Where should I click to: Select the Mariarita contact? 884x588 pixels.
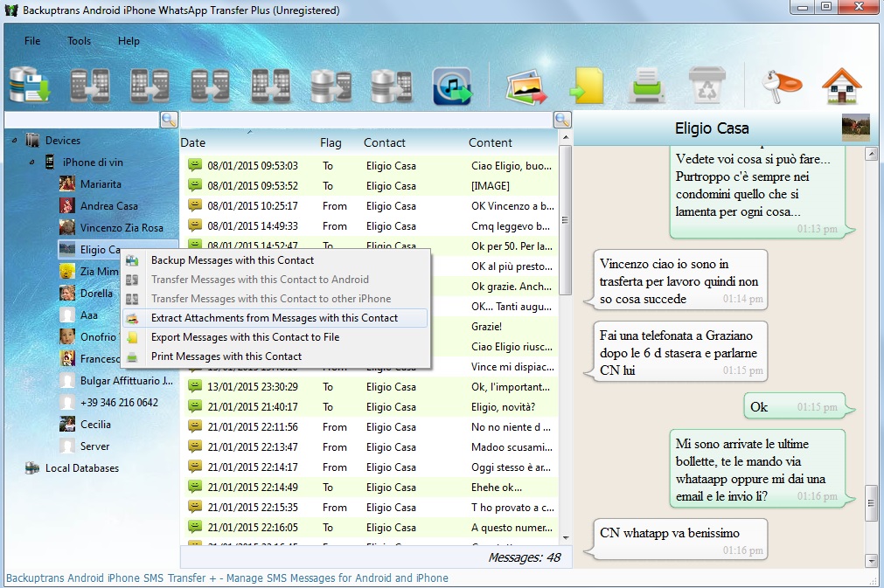[101, 184]
